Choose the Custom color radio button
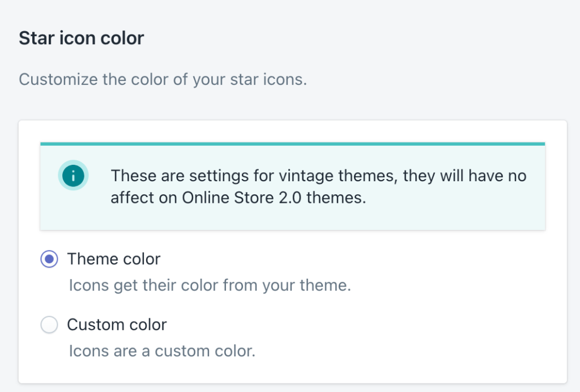The width and height of the screenshot is (580, 392). pyautogui.click(x=50, y=325)
